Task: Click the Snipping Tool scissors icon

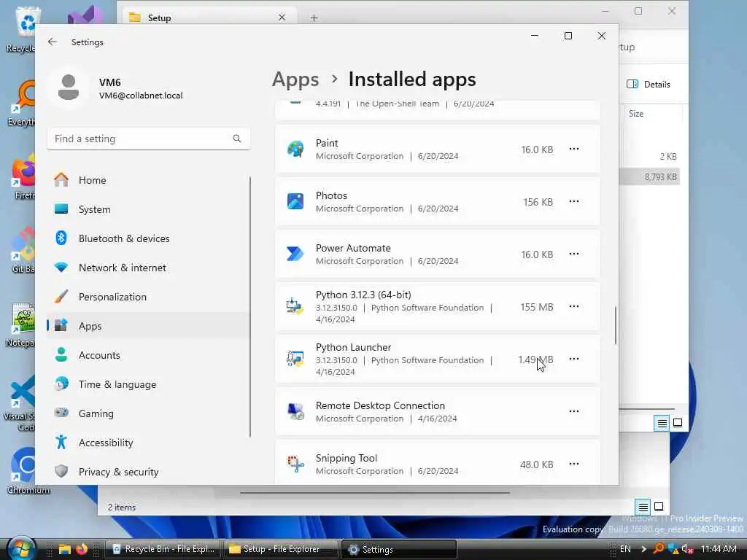Action: point(295,463)
